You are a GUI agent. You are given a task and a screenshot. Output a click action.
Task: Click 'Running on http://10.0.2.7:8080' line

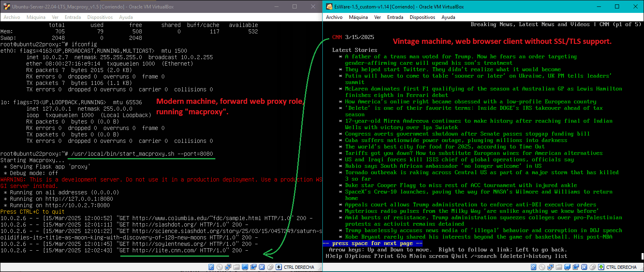pyautogui.click(x=57, y=205)
